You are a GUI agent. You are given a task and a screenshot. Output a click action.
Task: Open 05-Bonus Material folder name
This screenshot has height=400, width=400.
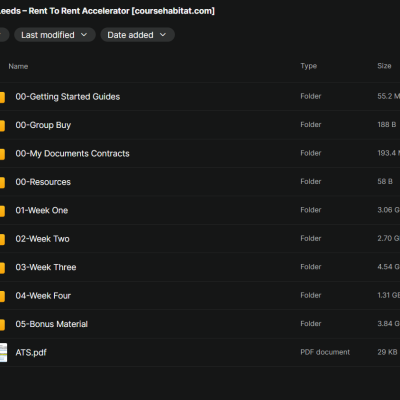[52, 324]
